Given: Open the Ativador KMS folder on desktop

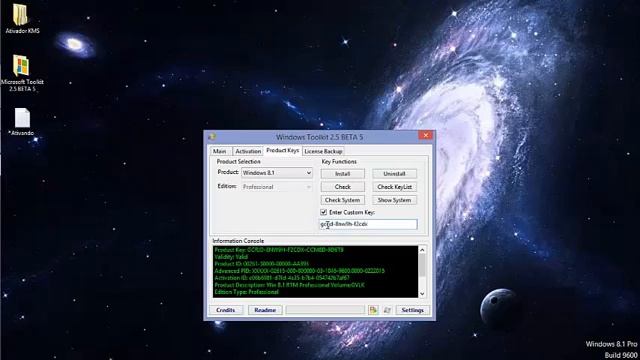Looking at the screenshot, I should 21,18.
